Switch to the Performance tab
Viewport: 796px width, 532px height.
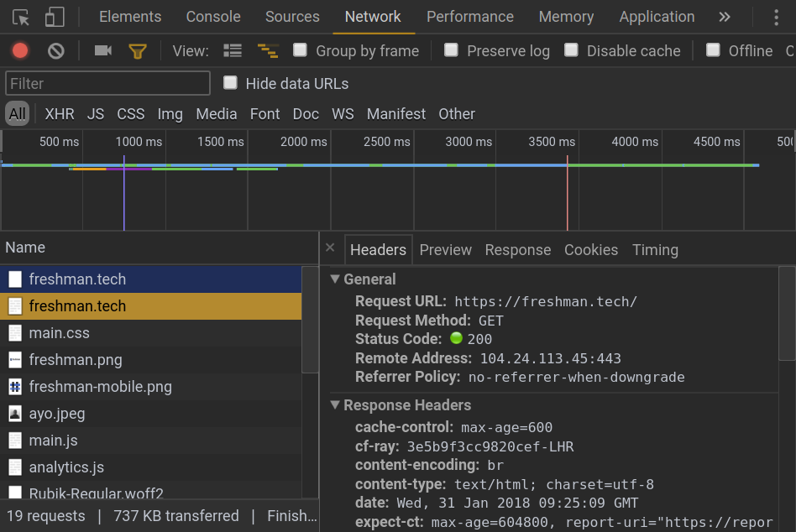469,17
